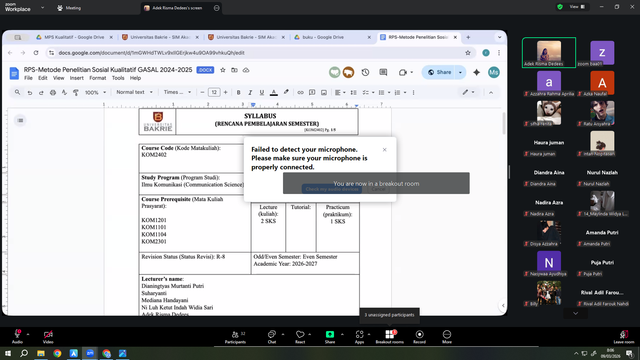The width and height of the screenshot is (640, 360).
Task: Open Normal text style dropdown
Action: click(134, 93)
